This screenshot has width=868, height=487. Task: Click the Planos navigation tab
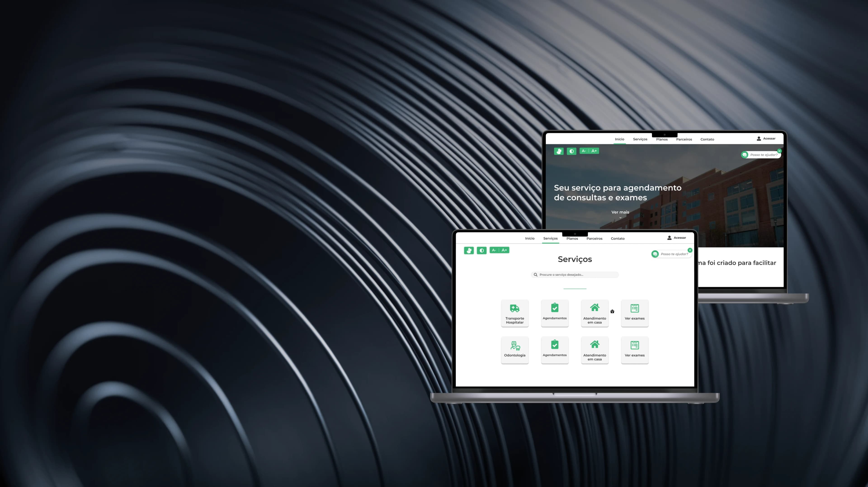pos(572,238)
